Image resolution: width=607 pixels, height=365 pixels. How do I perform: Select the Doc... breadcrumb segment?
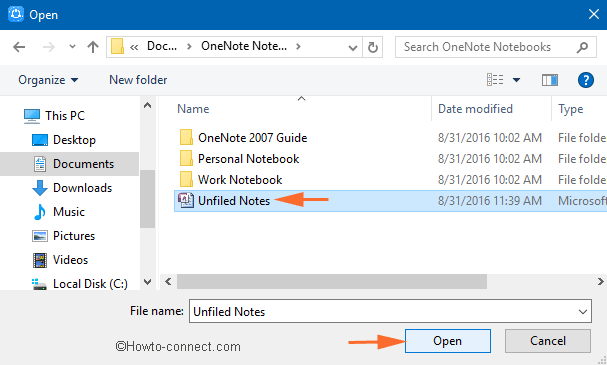click(162, 46)
